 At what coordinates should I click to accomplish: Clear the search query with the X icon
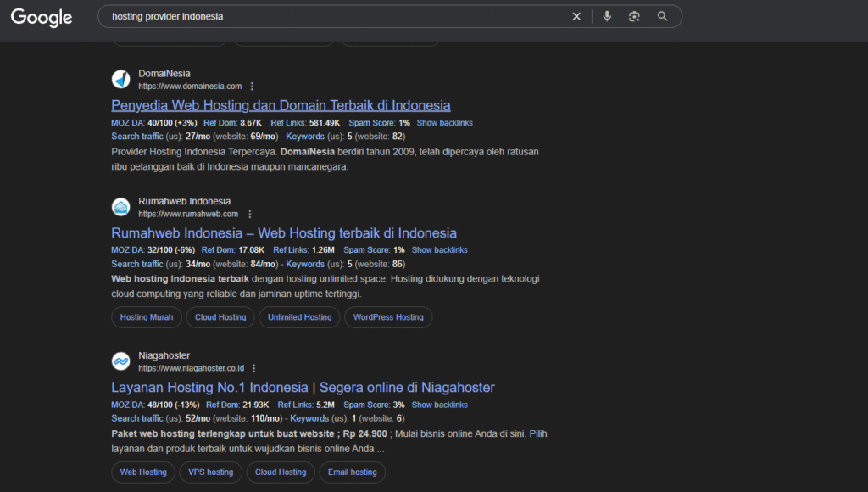pos(576,17)
